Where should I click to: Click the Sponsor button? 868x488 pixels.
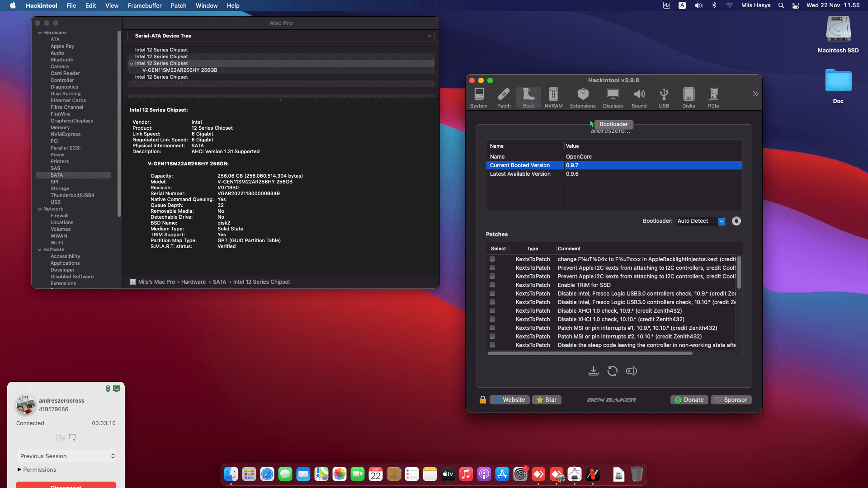731,400
